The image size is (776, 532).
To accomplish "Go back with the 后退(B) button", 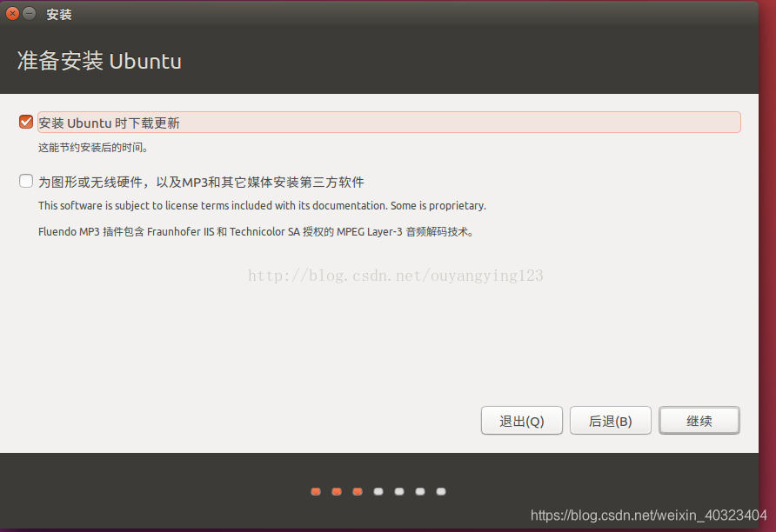I will point(610,421).
